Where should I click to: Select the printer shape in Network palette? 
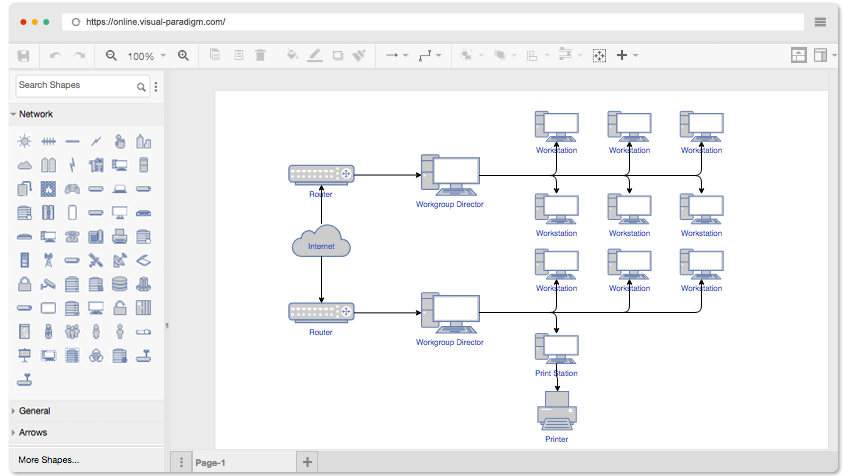pyautogui.click(x=120, y=236)
